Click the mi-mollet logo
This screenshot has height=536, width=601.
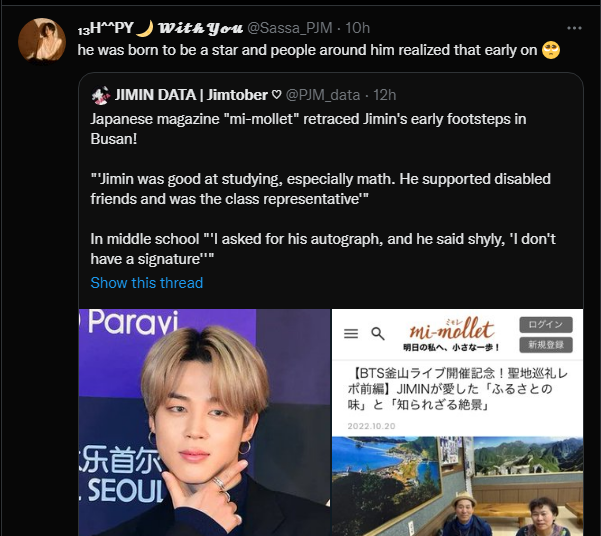tap(452, 334)
